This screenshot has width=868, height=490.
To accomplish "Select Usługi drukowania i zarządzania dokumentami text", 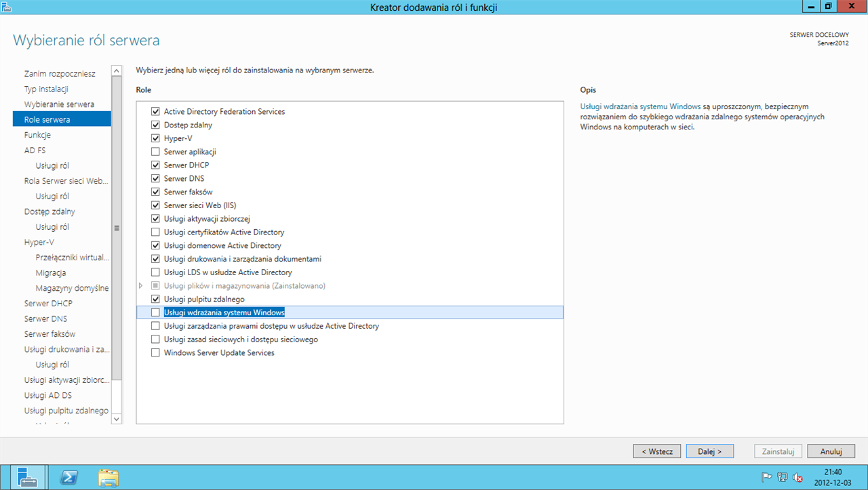I will click(x=243, y=259).
